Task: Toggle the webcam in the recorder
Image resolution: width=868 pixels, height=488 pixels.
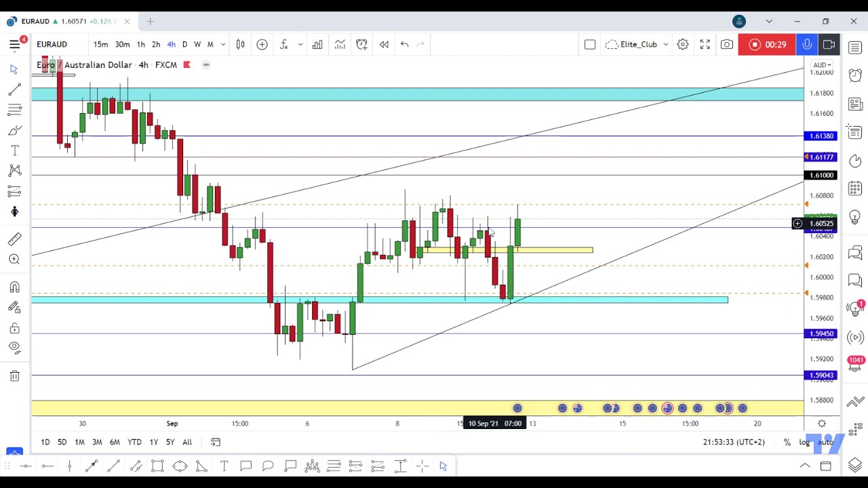Action: click(829, 45)
